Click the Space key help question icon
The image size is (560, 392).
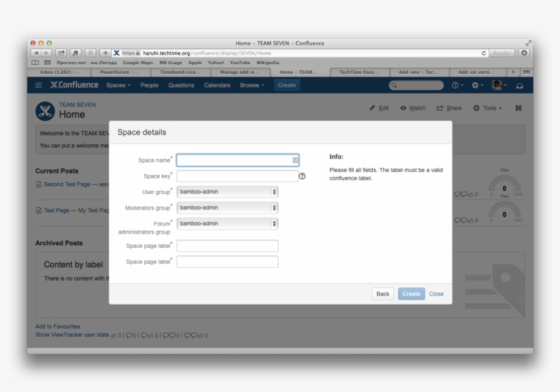(302, 176)
